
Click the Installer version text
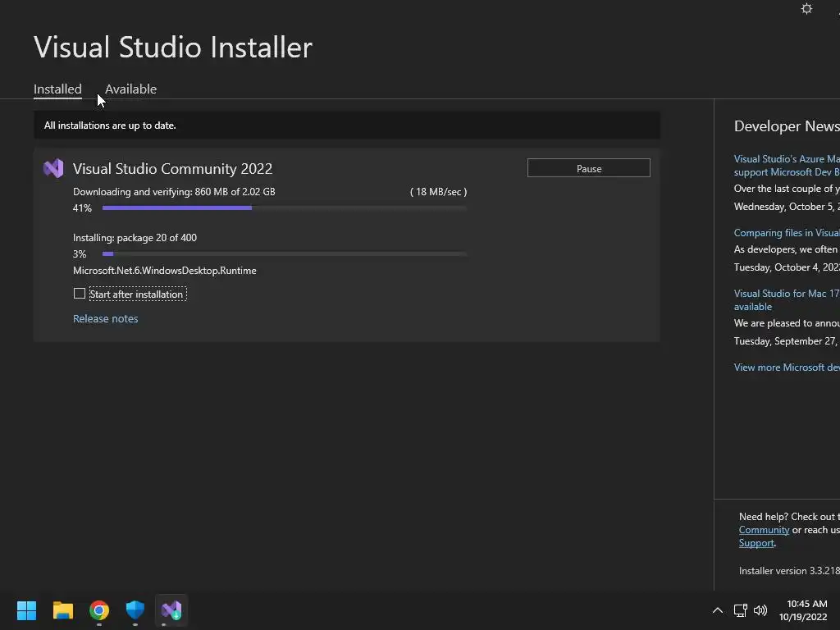click(x=789, y=571)
